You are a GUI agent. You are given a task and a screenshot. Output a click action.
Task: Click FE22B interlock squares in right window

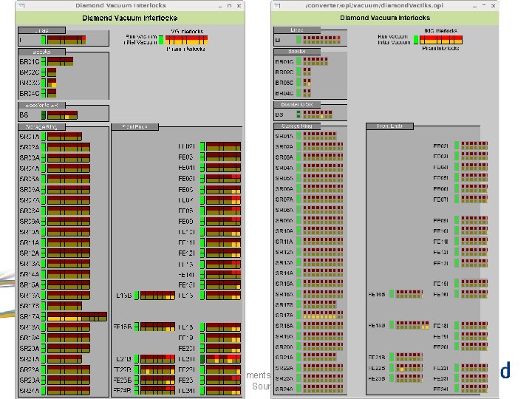click(x=409, y=367)
